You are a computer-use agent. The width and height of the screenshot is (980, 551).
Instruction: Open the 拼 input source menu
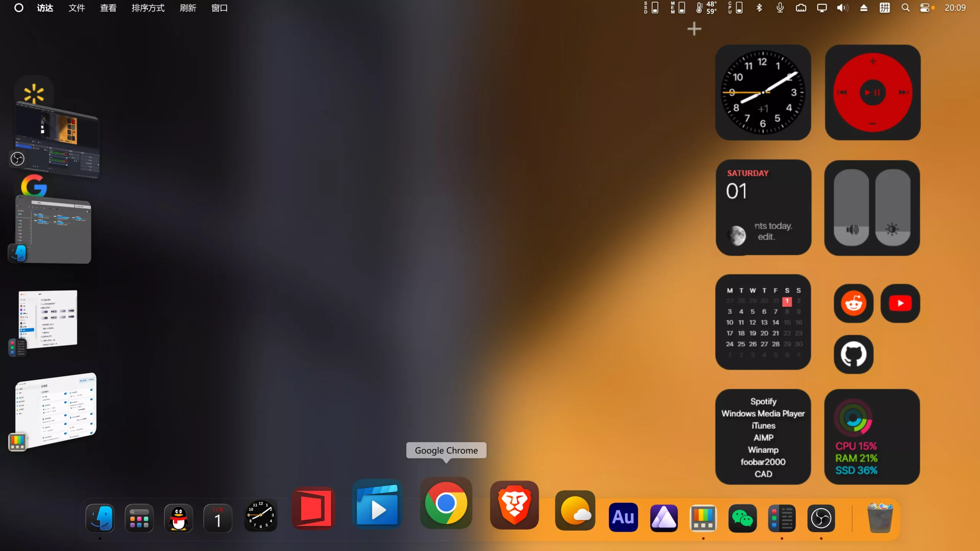tap(885, 8)
